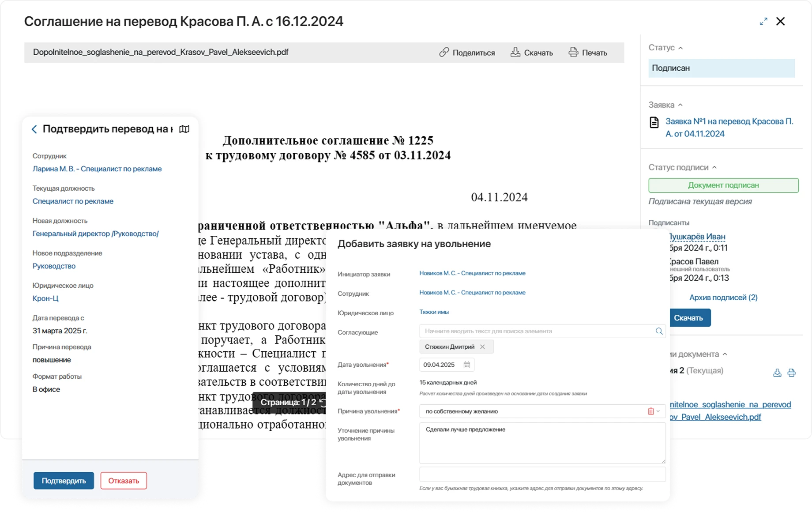Print the document with the Печать icon
Image resolution: width=812 pixels, height=520 pixels.
point(573,52)
